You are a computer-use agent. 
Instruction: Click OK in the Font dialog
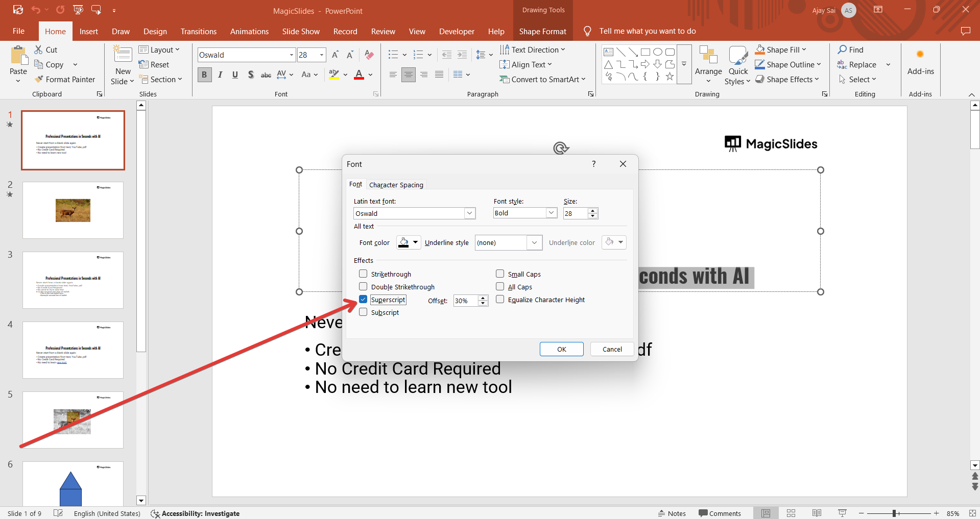[561, 349]
